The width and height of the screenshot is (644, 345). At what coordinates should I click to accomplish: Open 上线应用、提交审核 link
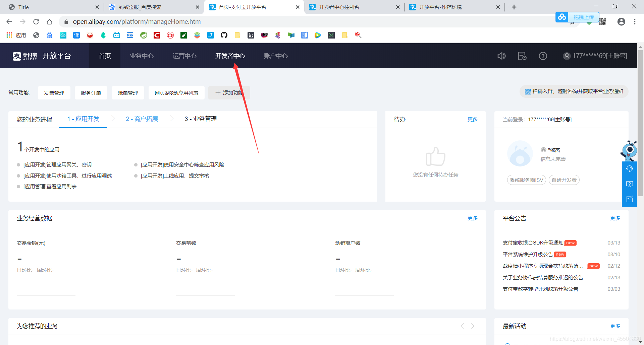click(x=175, y=176)
